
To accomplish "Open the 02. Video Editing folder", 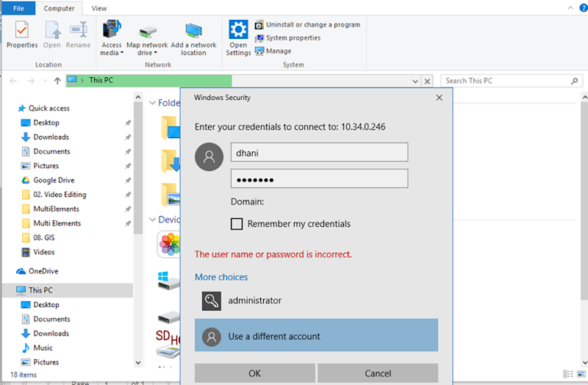I will pos(54,195).
